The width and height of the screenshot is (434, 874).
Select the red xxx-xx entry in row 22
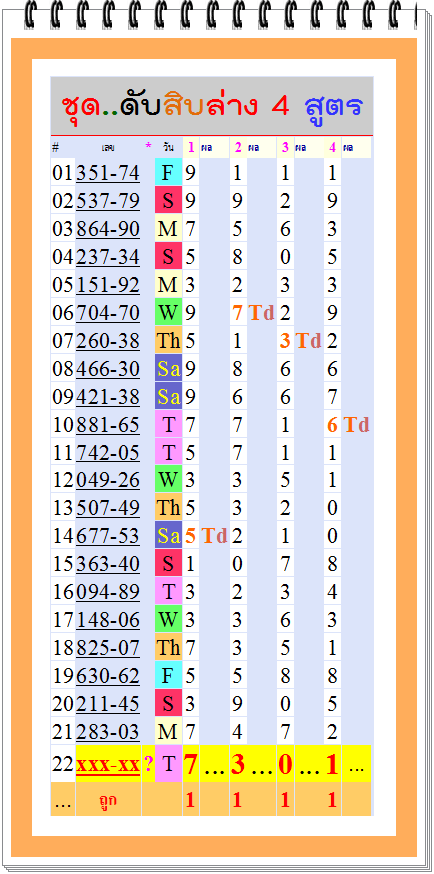108,764
